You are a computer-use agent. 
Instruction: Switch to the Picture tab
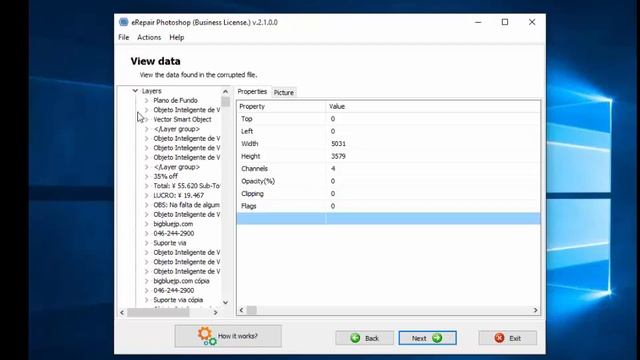(284, 93)
